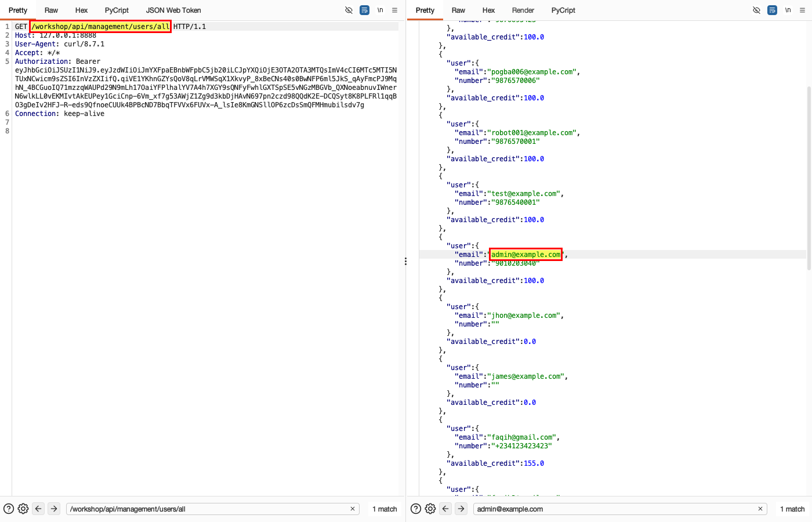Screen dimensions: 812x522
Task: Open the request PyCript tab
Action: 117,10
